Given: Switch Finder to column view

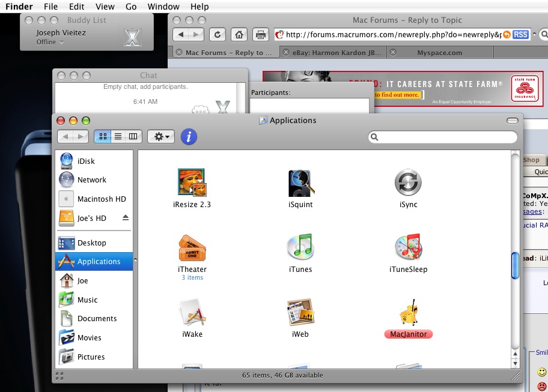Looking at the screenshot, I should 133,136.
